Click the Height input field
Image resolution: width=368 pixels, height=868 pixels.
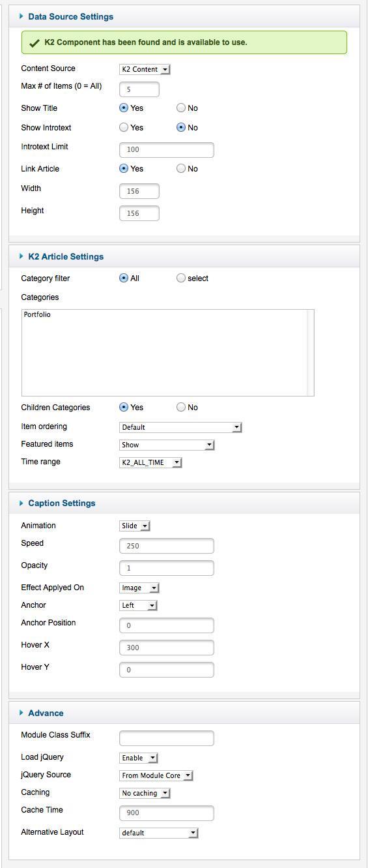139,213
